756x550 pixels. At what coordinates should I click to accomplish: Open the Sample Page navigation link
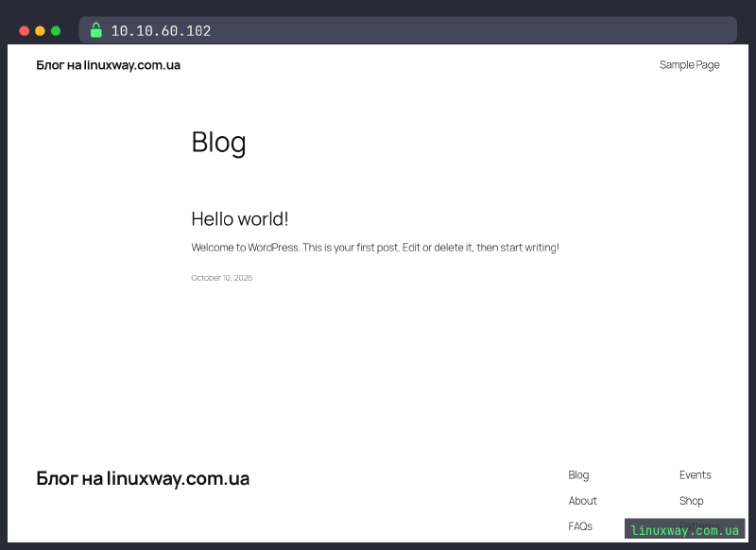point(689,65)
